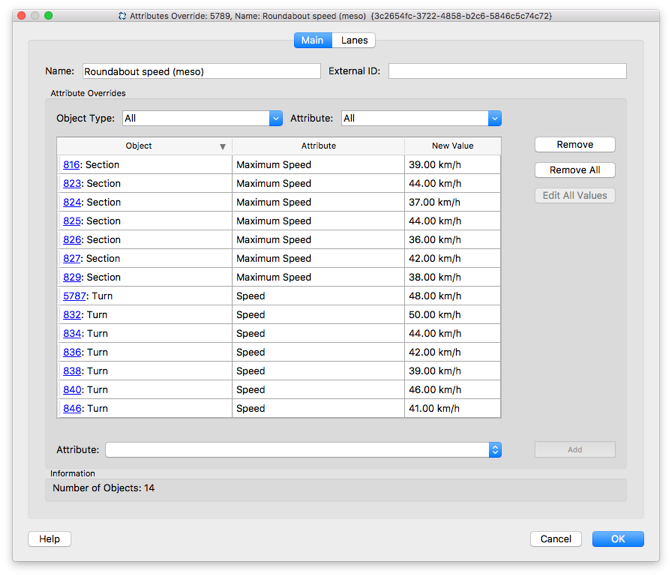Open the turn 5787 link
670x575 pixels.
(74, 296)
